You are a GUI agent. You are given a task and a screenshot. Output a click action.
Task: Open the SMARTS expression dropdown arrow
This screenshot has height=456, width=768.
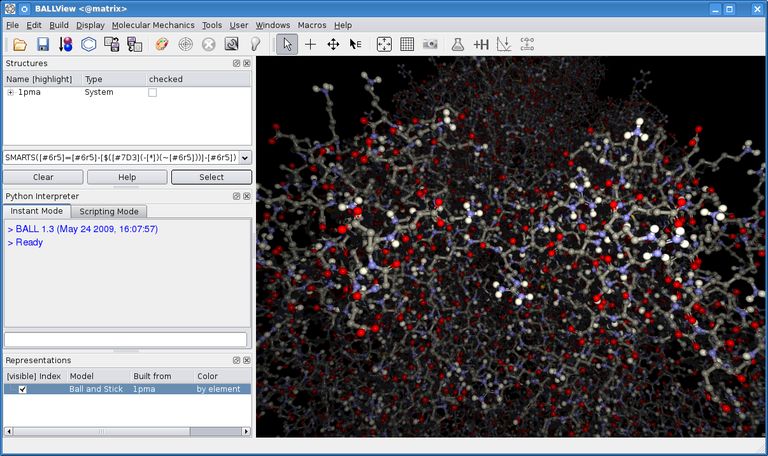(245, 158)
